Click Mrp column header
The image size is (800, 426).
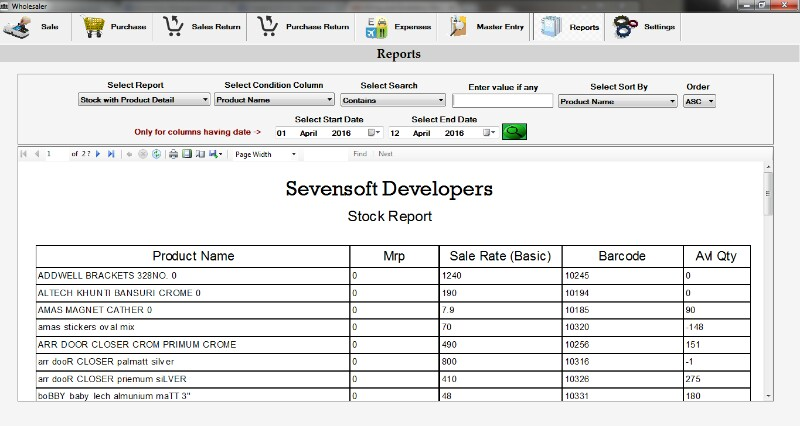point(394,256)
